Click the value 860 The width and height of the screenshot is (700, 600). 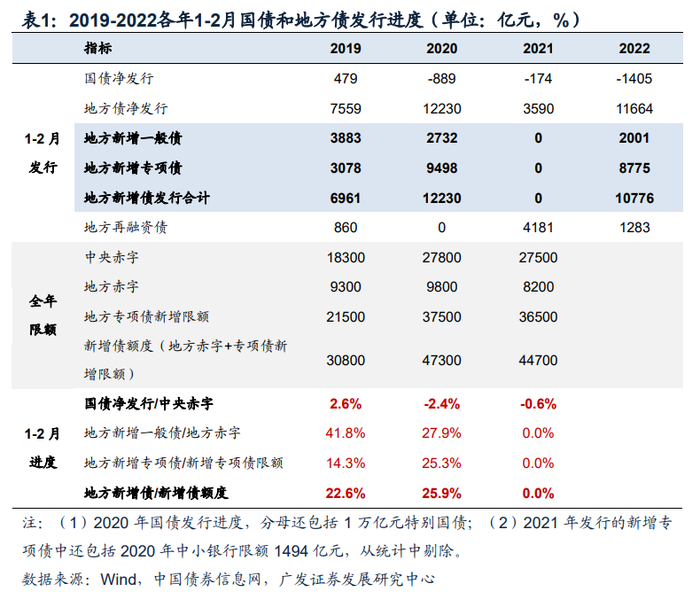pos(345,227)
